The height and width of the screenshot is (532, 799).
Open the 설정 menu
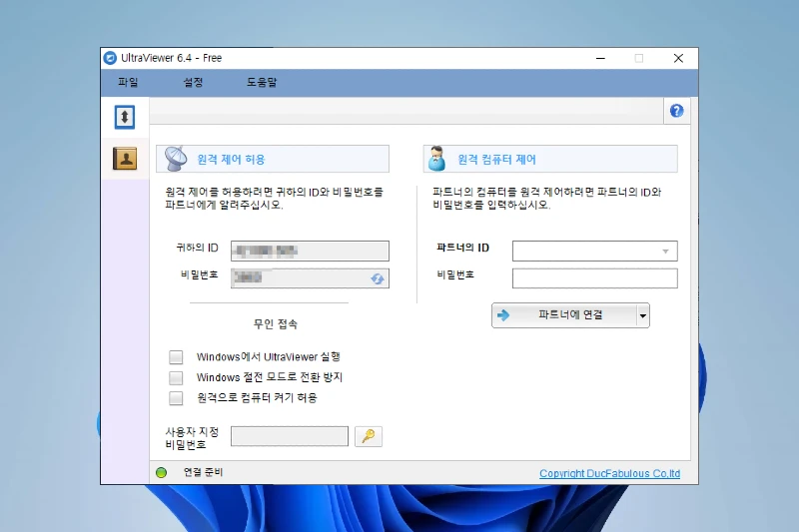click(x=193, y=82)
